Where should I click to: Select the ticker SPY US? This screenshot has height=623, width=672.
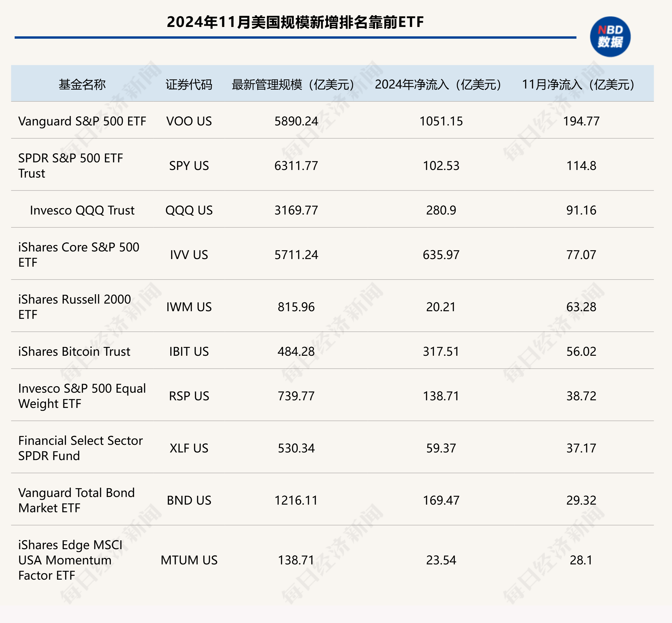pos(188,166)
